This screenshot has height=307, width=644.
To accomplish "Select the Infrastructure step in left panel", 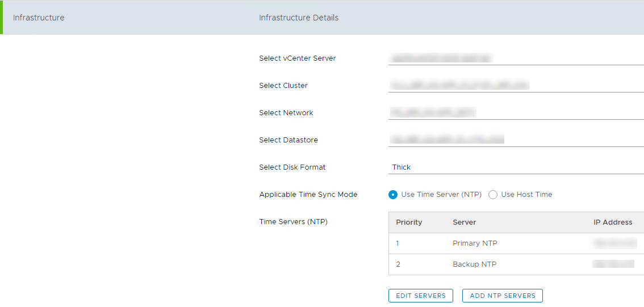I will click(x=39, y=18).
